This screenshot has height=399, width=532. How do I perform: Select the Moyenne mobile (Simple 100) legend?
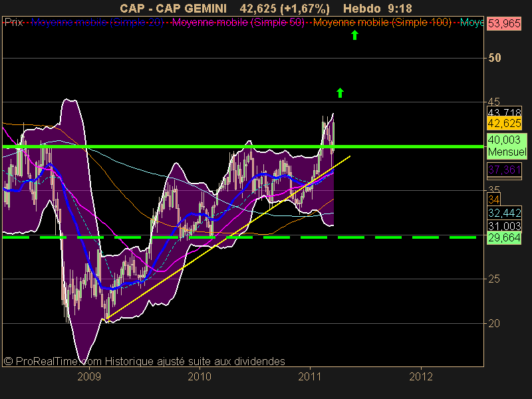382,23
